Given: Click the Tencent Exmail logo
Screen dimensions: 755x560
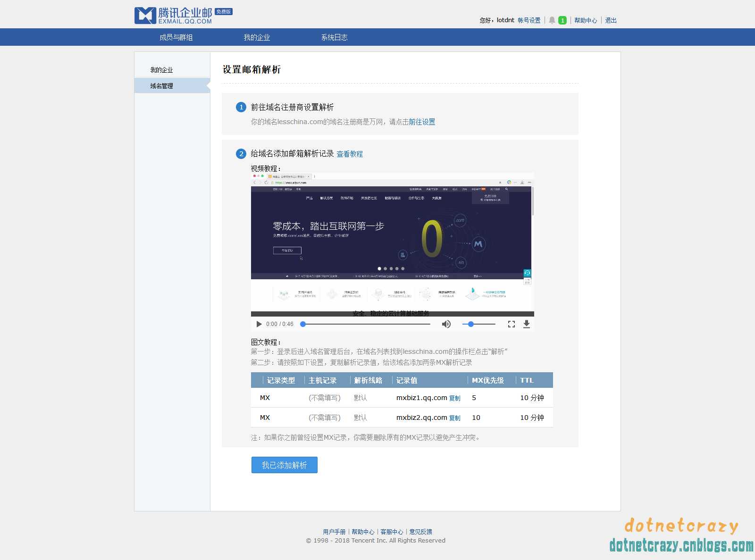Looking at the screenshot, I should pos(173,15).
